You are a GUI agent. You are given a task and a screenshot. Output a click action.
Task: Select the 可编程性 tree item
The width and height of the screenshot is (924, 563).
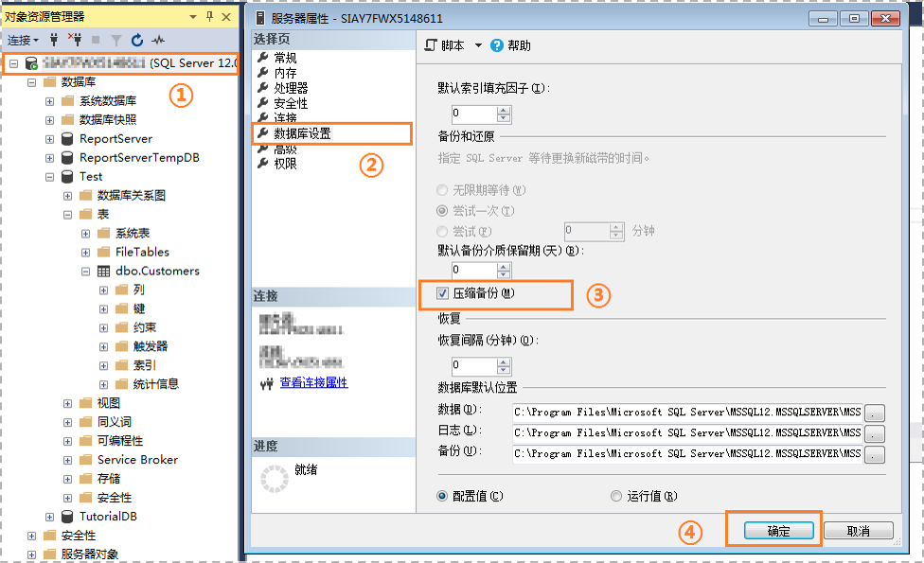click(120, 441)
